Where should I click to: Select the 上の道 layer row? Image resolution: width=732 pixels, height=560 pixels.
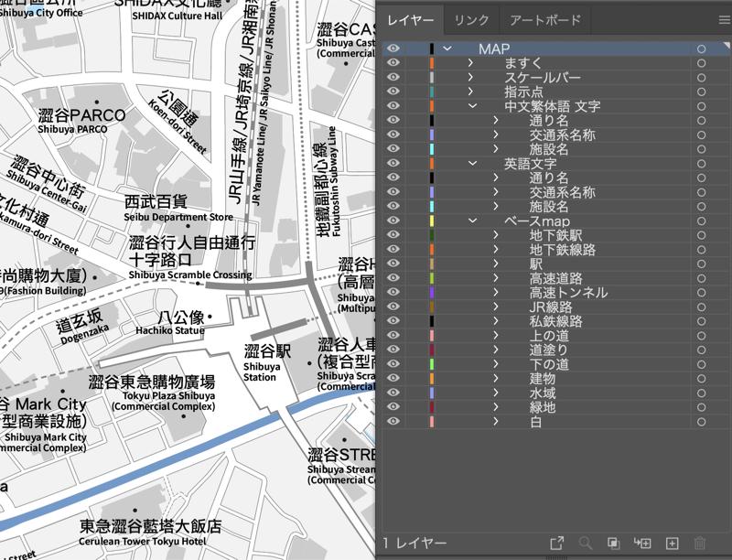click(550, 336)
